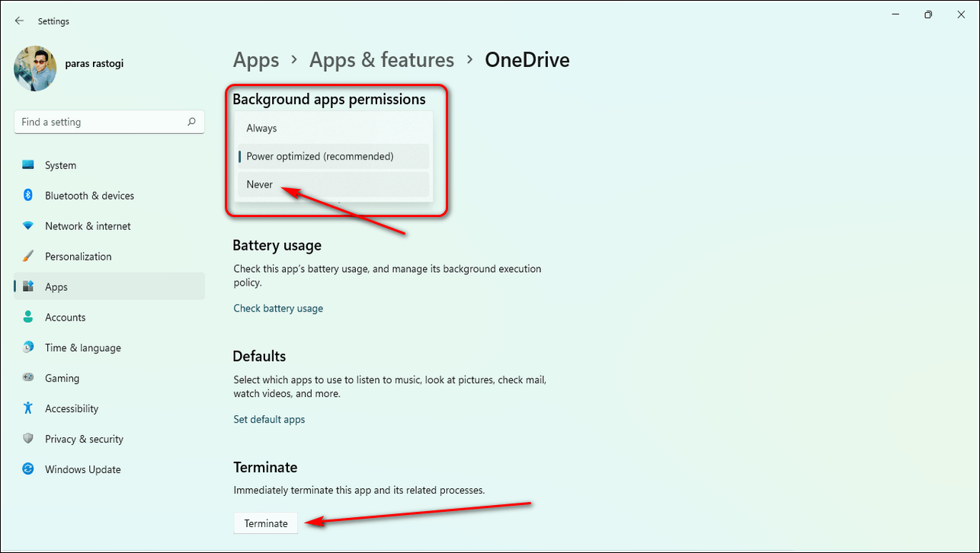This screenshot has width=980, height=553.
Task: Select Never in background permissions list
Action: pos(260,184)
